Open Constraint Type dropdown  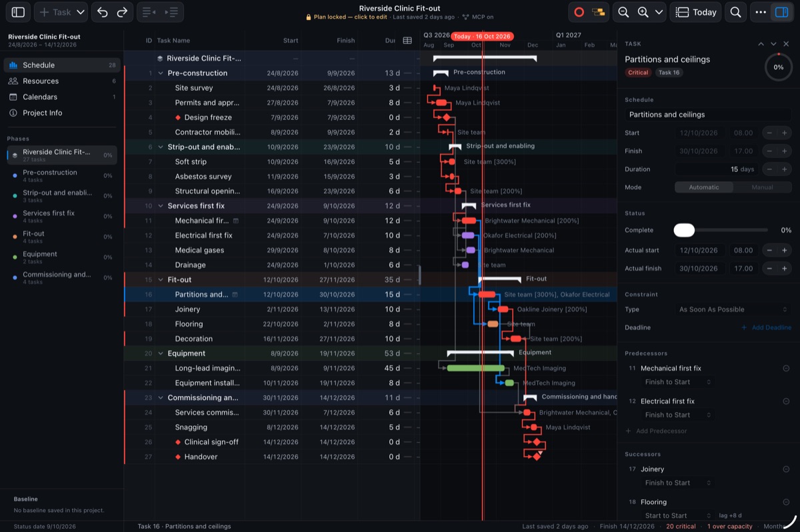[733, 309]
